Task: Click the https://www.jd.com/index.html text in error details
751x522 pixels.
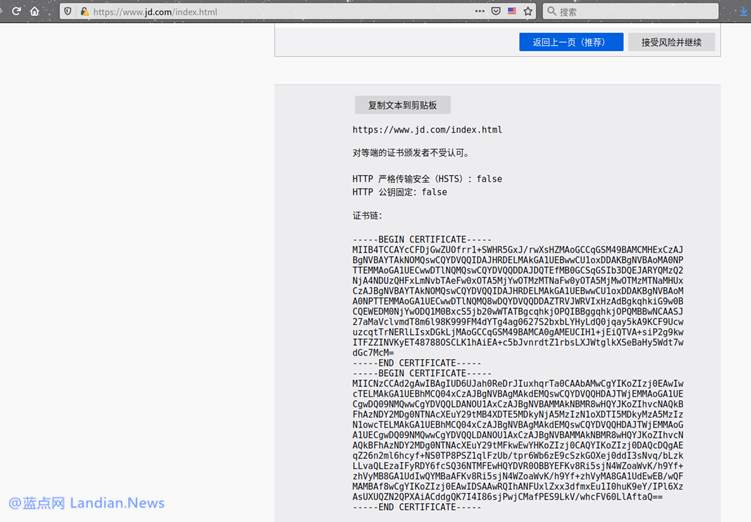Action: coord(427,130)
